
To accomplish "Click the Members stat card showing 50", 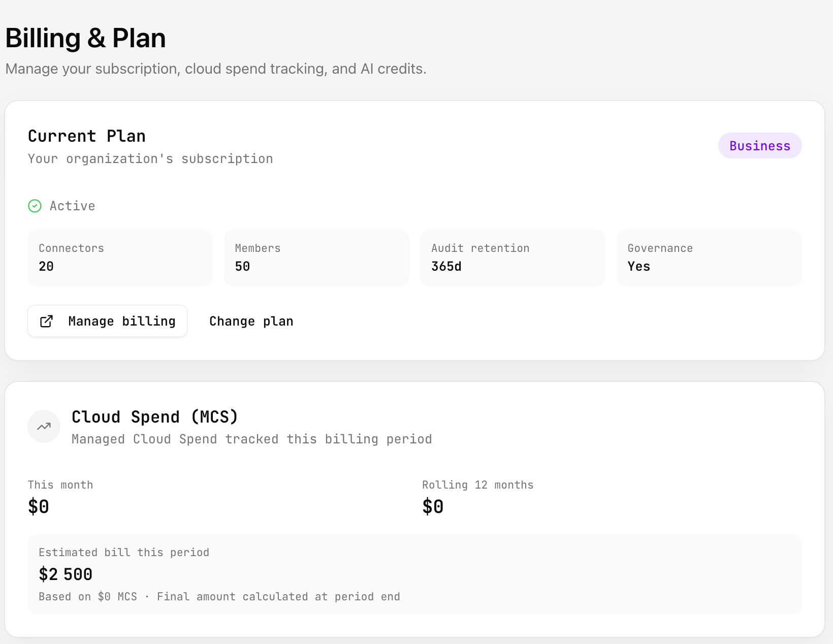I will (x=316, y=257).
